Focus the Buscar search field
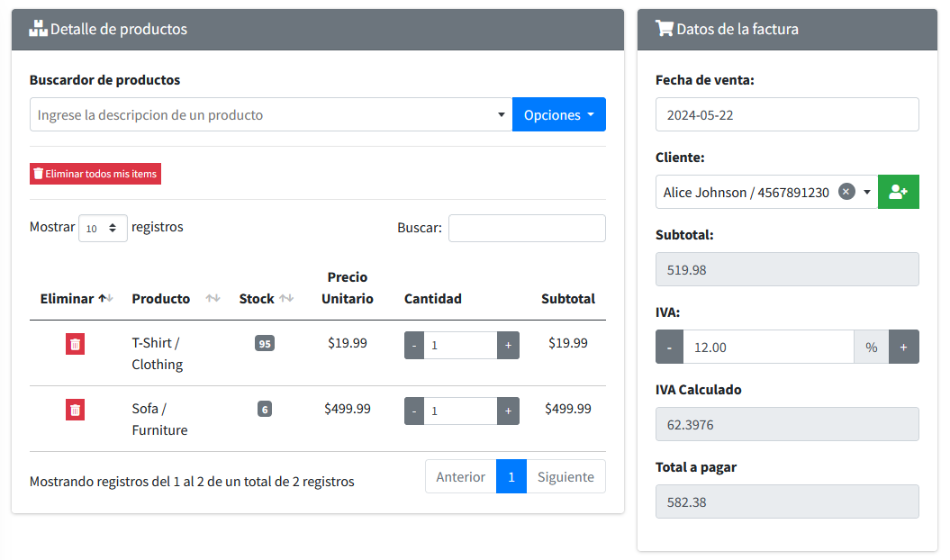The width and height of the screenshot is (950, 560). [527, 228]
